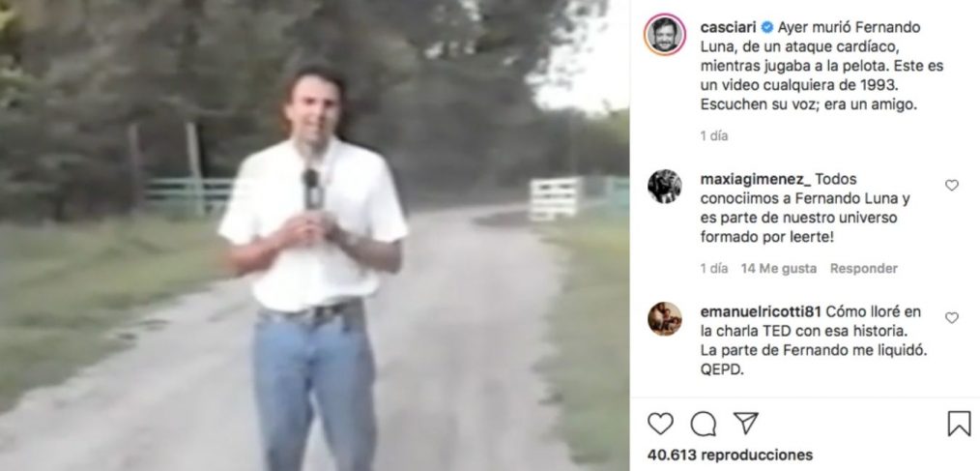Open emanuelricotti81 profile avatar
The width and height of the screenshot is (980, 471).
point(664,319)
